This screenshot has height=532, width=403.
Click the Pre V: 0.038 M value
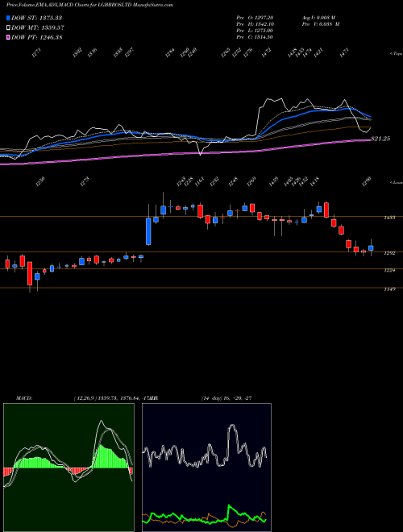(320, 24)
